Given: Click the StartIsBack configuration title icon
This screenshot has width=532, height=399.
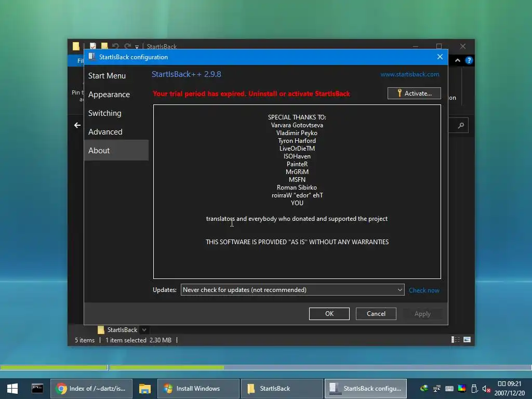Looking at the screenshot, I should tap(92, 57).
